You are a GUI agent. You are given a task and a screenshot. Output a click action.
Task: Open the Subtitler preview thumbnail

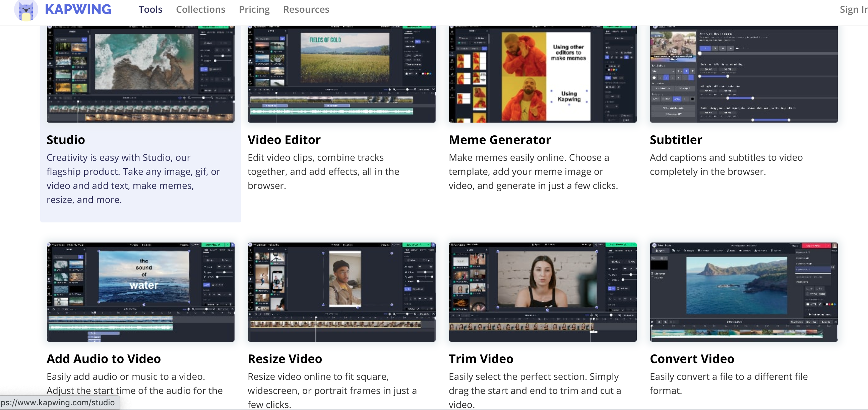click(x=744, y=74)
